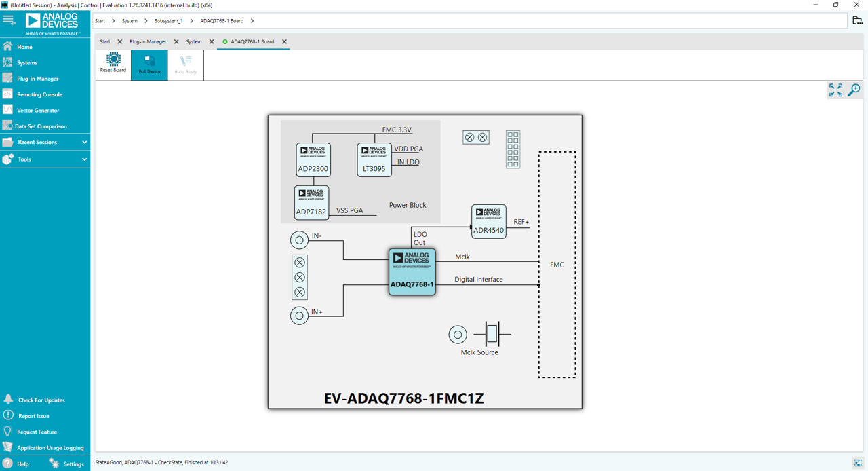Open the Remoting Console
This screenshot has height=471, width=868.
(x=41, y=94)
